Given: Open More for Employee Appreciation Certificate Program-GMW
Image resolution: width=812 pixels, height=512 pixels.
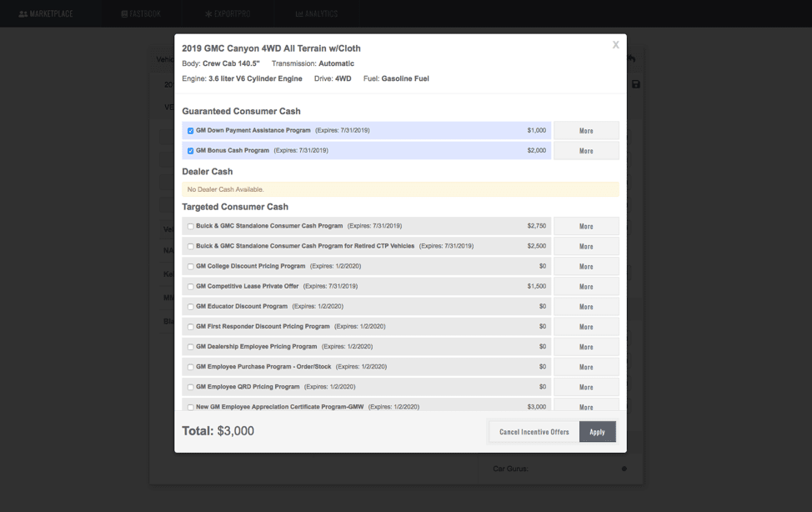Looking at the screenshot, I should click(586, 405).
